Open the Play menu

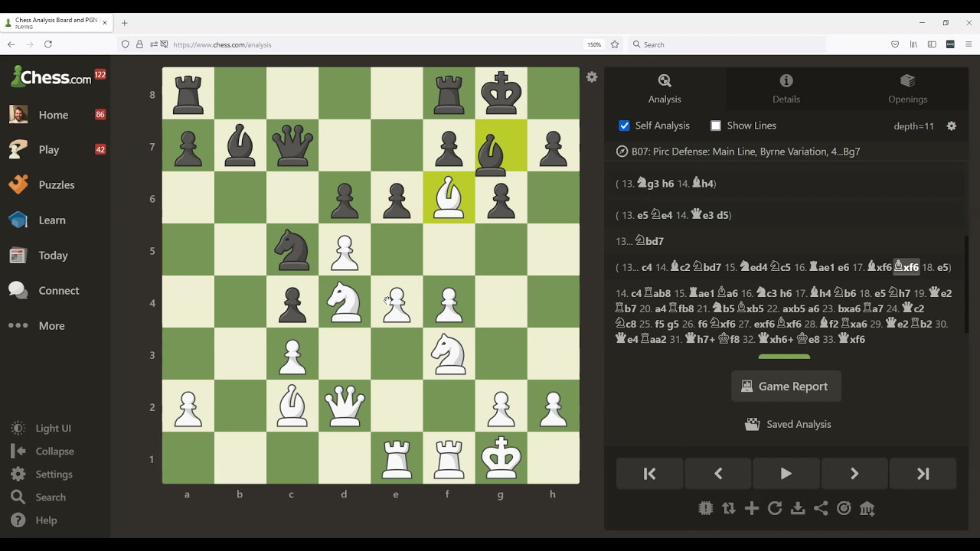(x=49, y=150)
